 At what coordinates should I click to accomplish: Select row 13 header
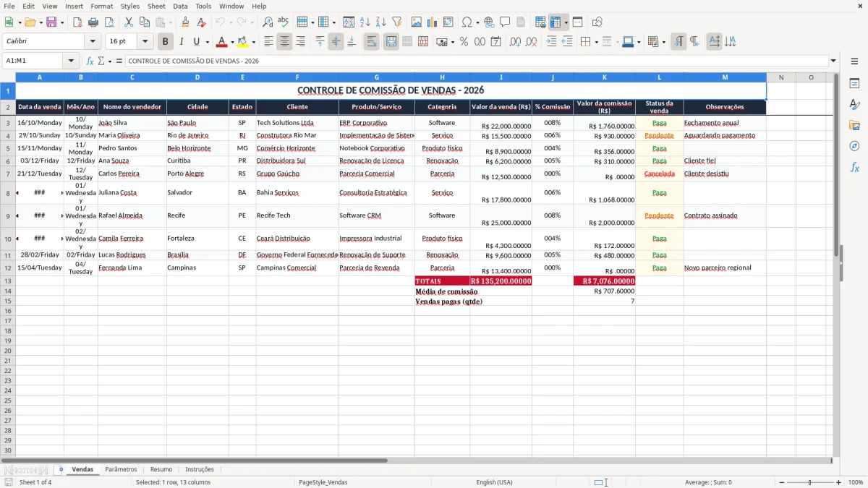(8, 281)
